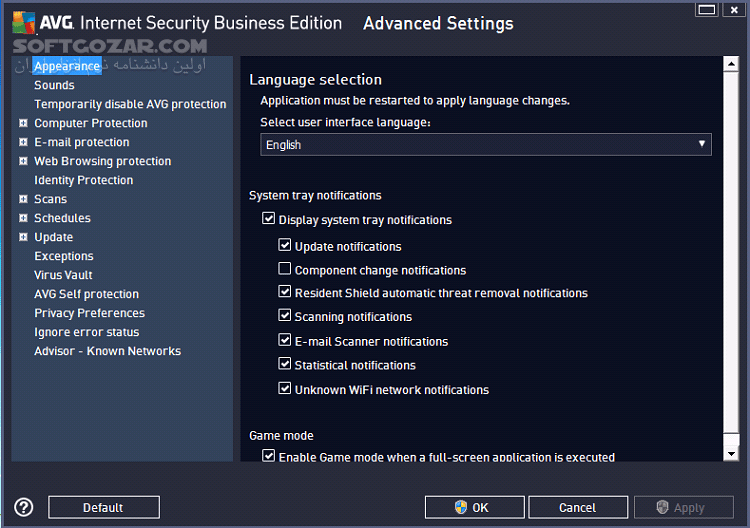Select Temporarily disable AVG protection
The height and width of the screenshot is (528, 750).
coord(130,104)
